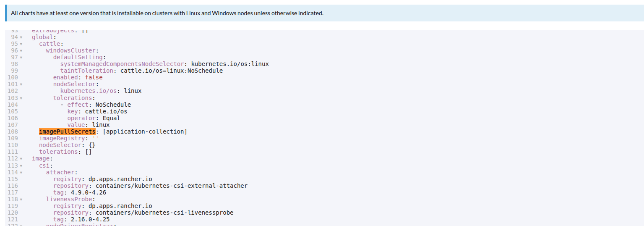Viewport: 644px width, 226px height.
Task: Place cursor on enabled false value
Action: 94,77
